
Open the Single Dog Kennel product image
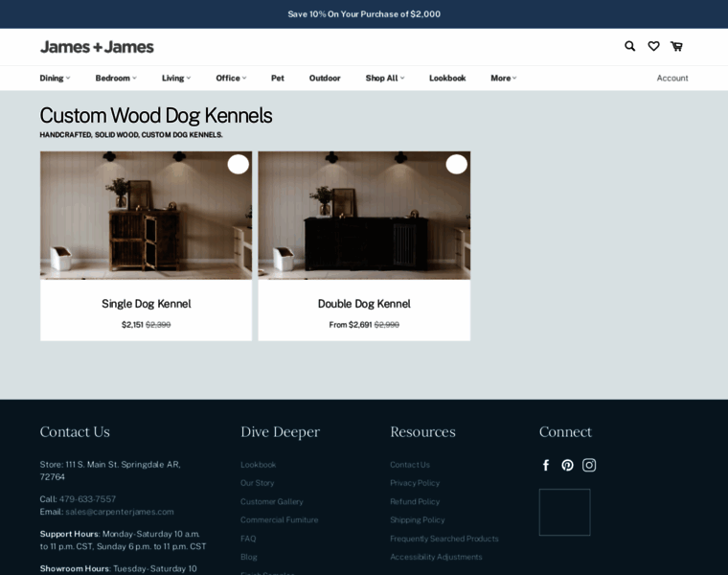point(147,216)
